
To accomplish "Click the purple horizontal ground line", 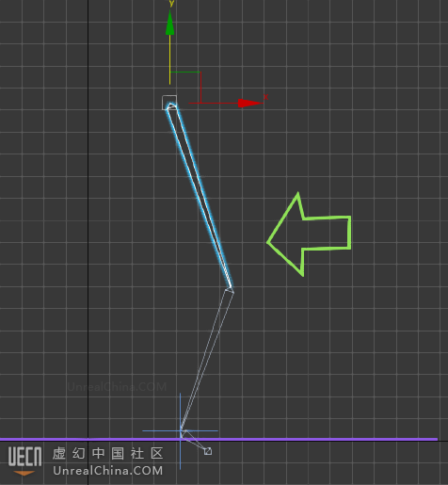I will coord(218,439).
